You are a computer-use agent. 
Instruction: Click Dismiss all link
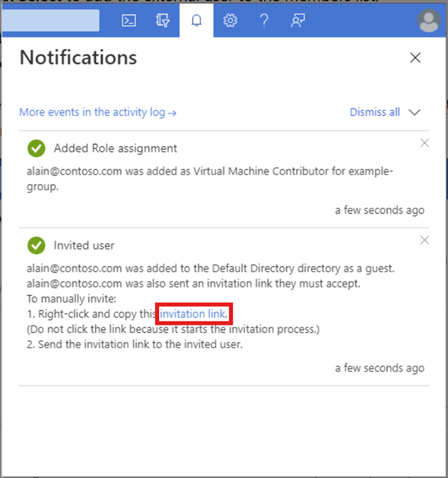(375, 112)
